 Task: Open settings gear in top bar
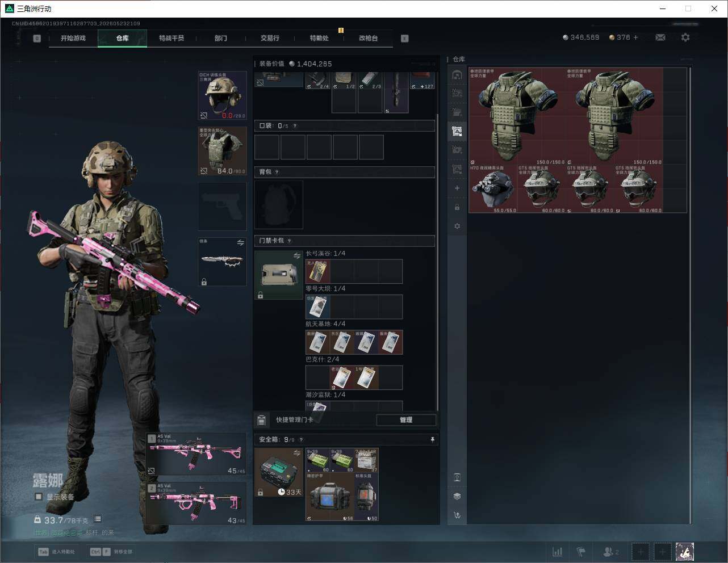point(685,37)
